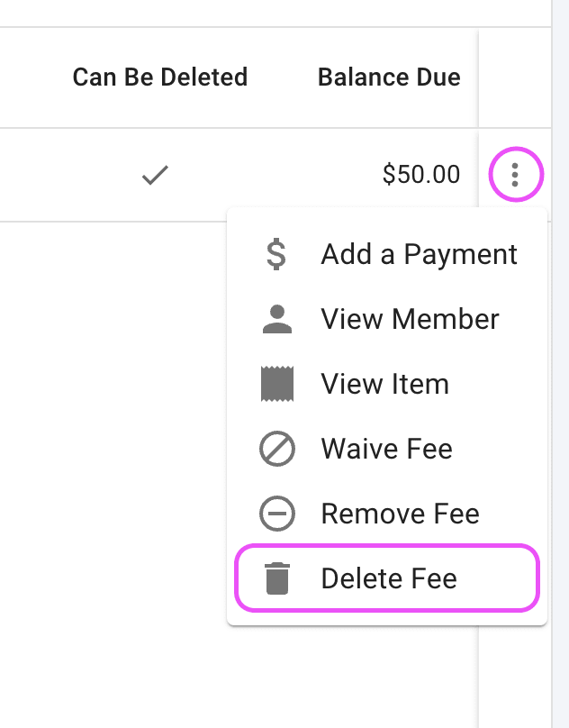The width and height of the screenshot is (569, 728).
Task: Click the person icon for View Member
Action: [x=276, y=319]
